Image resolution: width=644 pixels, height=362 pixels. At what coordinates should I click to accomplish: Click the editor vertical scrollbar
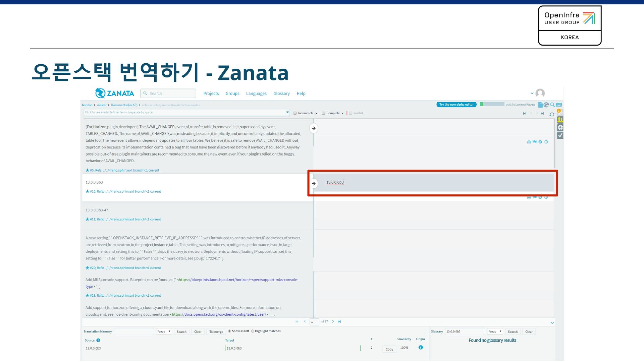click(554, 143)
